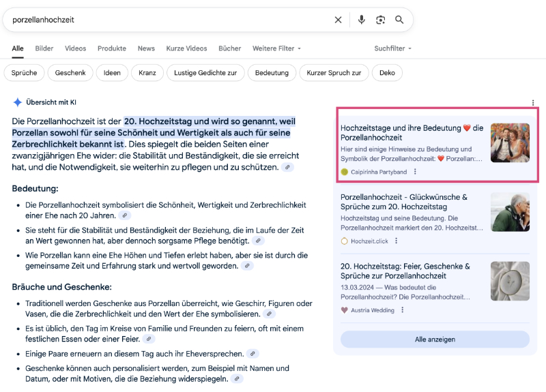The width and height of the screenshot is (546, 392).
Task: Open 'Porzellanhochzeit - Glückwünsche & Sprüche' result title
Action: 404,202
